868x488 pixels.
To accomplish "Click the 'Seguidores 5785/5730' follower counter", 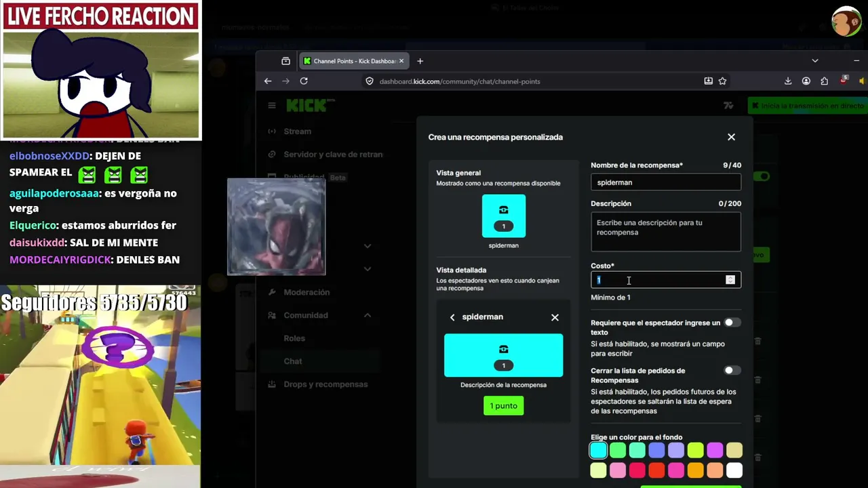I will pos(94,302).
